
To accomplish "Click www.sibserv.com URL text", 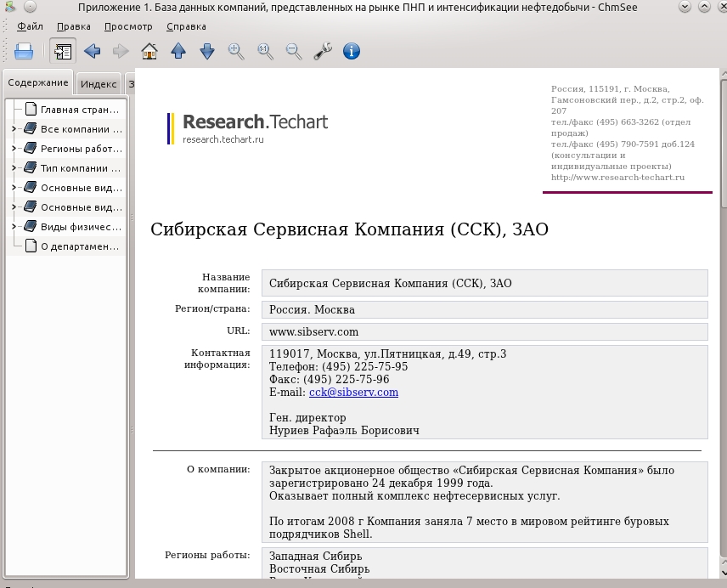I will click(x=314, y=332).
